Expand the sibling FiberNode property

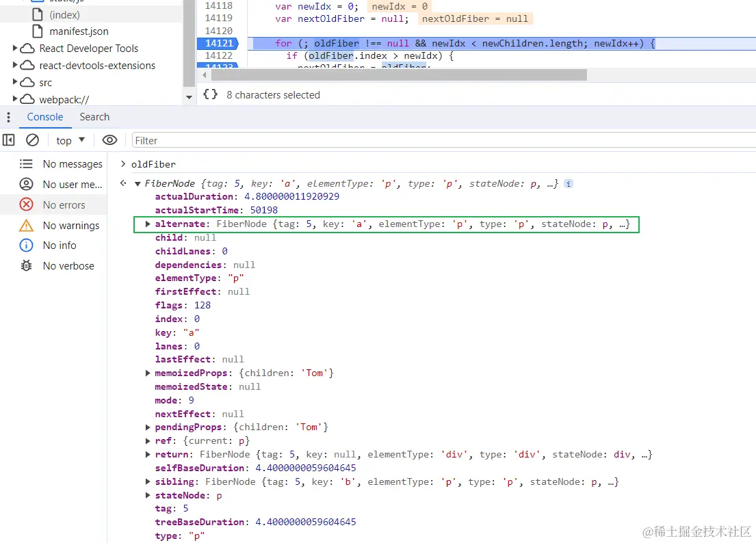coord(148,481)
